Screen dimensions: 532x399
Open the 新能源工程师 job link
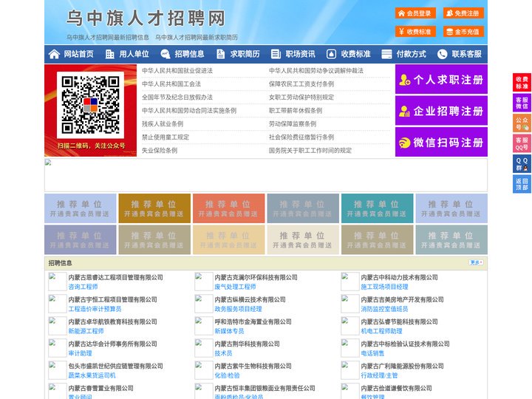(x=86, y=331)
